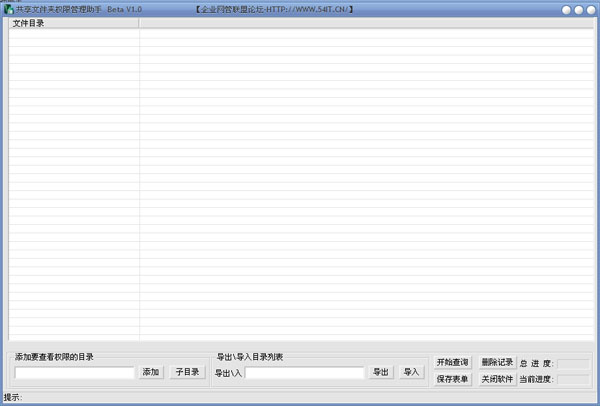Click the 总进度 progress bar
The height and width of the screenshot is (406, 600).
pyautogui.click(x=573, y=364)
